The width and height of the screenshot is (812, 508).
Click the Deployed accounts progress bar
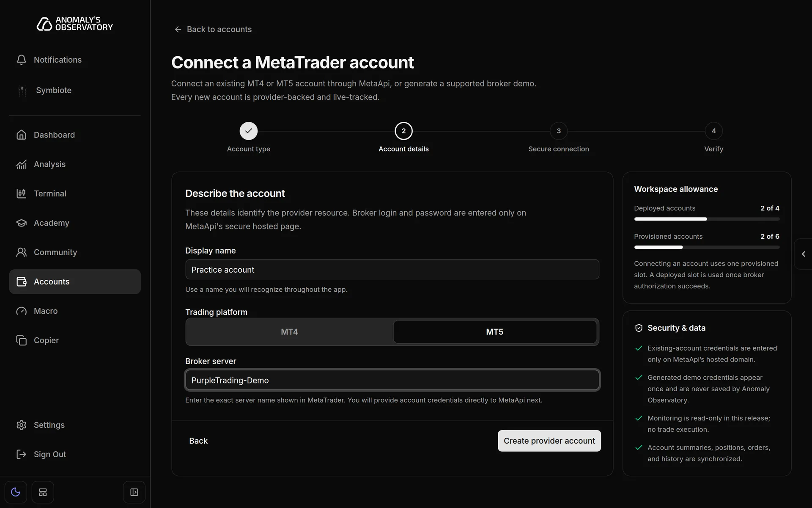tap(707, 219)
